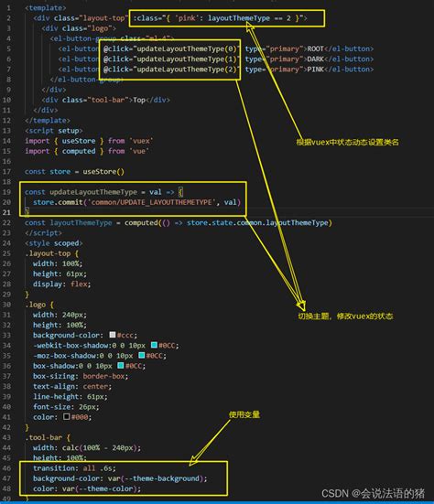This screenshot has width=434, height=504.
Task: Click line number 48 in the gutter
Action: coord(6,488)
